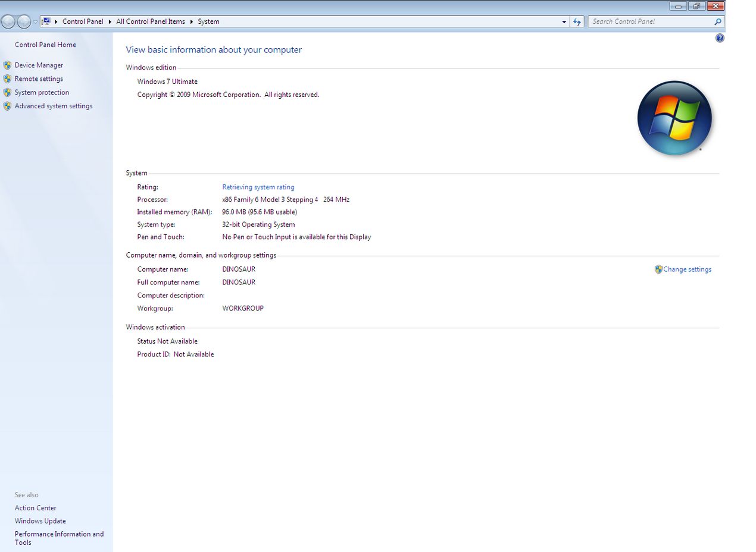Click the Back navigation arrow button
The width and height of the screenshot is (756, 552).
tap(8, 22)
